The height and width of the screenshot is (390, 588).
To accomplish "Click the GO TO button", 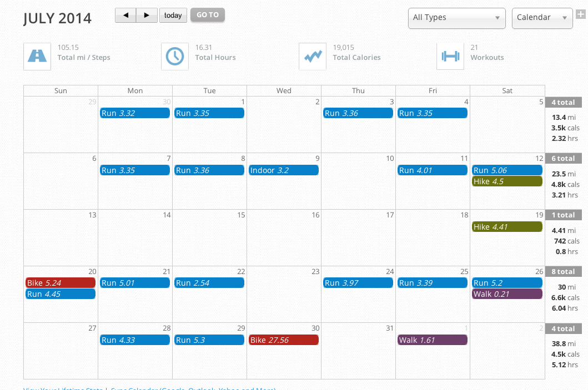I will pyautogui.click(x=207, y=15).
